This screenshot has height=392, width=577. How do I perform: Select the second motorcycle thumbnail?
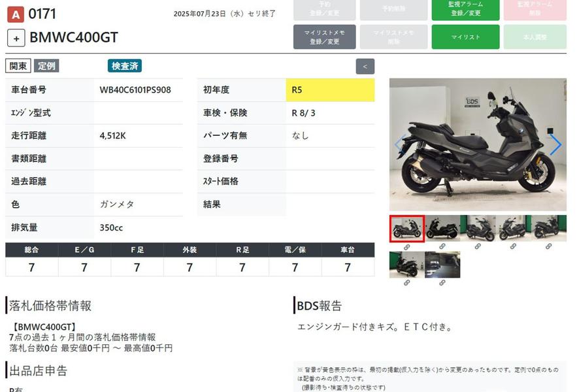tap(442, 229)
